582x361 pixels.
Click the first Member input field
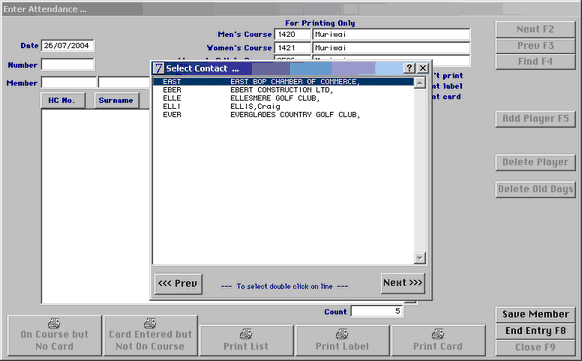pyautogui.click(x=69, y=82)
